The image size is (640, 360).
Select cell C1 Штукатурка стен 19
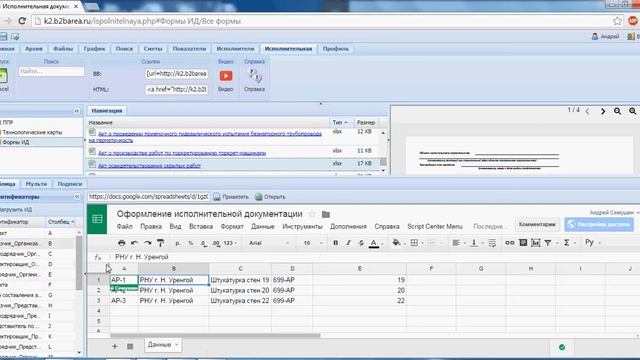(x=240, y=280)
